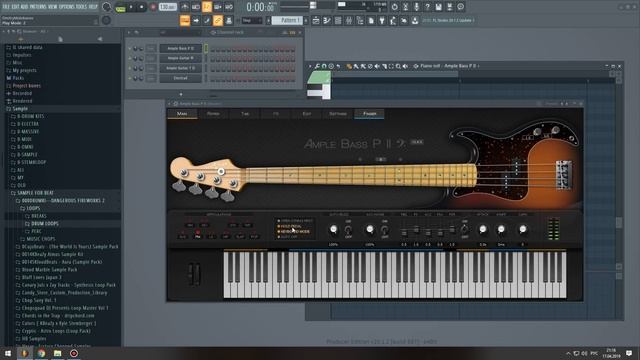
Task: Mute the Ample Guitar T II channel LED
Action: click(x=130, y=68)
